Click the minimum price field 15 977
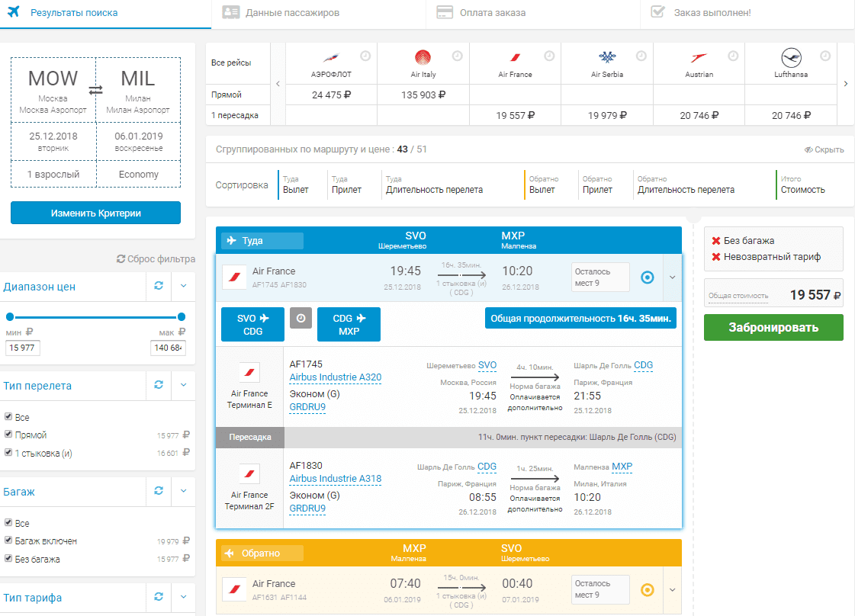Screen dimensions: 855x616 (23, 348)
